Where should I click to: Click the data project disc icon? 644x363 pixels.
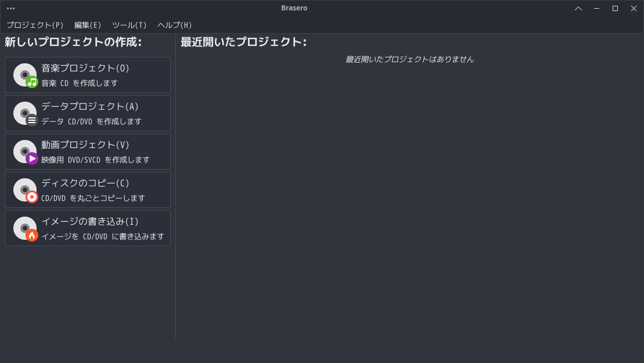tap(25, 114)
